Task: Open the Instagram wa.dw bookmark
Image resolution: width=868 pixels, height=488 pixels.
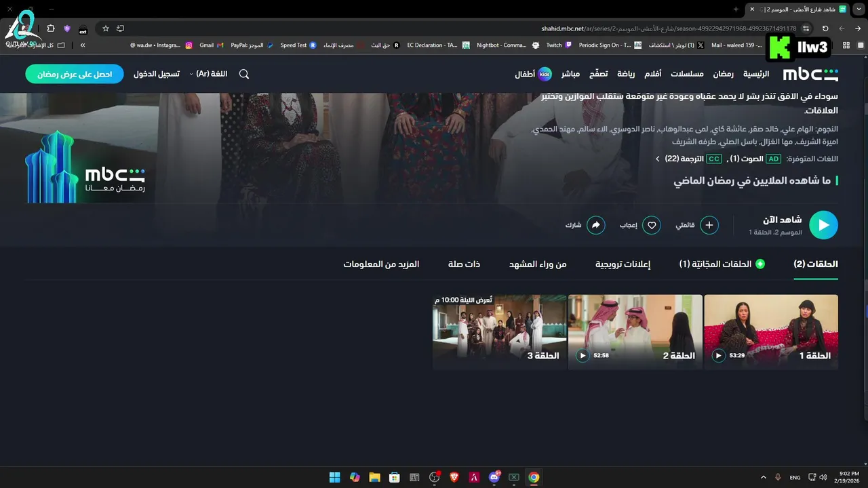Action: (161, 45)
